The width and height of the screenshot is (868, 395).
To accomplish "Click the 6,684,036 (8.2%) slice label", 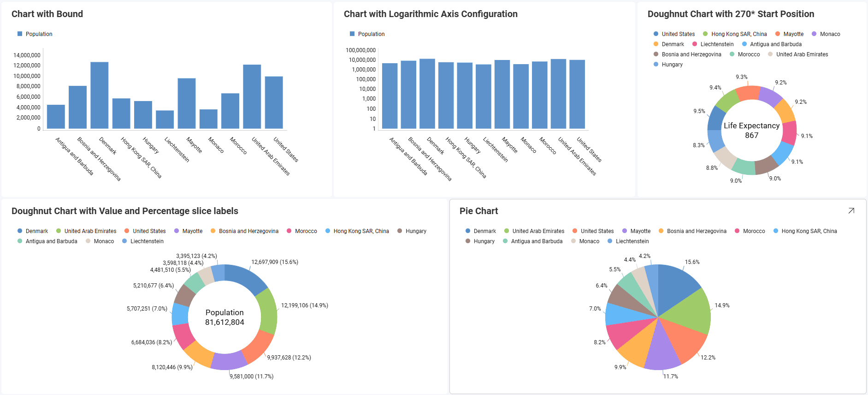I will point(151,342).
